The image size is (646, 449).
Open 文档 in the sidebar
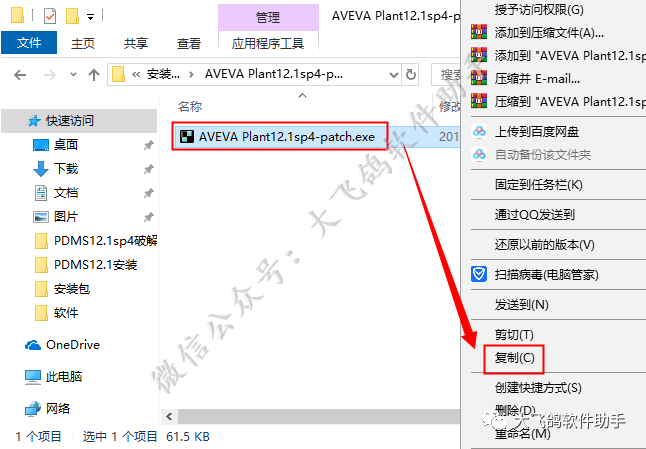(66, 192)
